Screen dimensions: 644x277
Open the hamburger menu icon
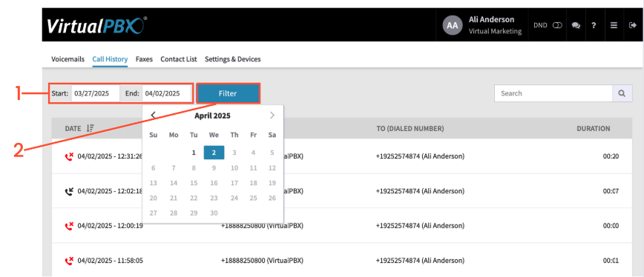(614, 25)
